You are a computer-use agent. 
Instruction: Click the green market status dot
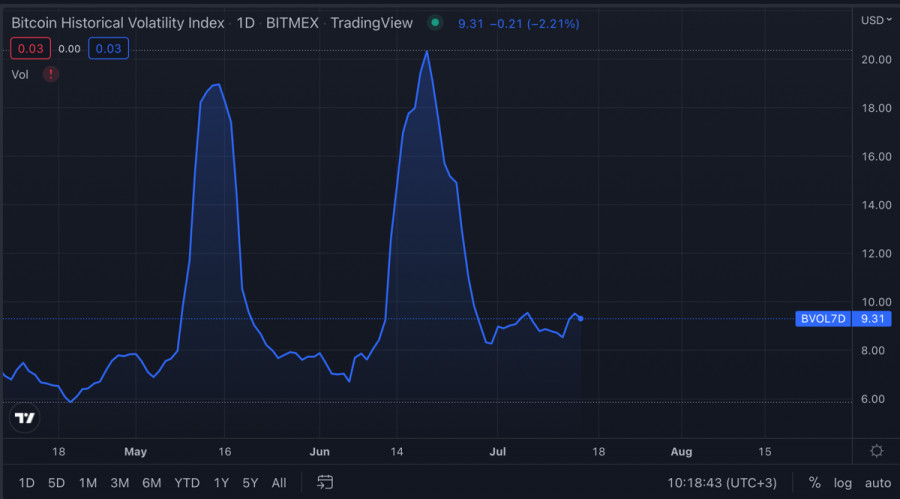(x=435, y=23)
